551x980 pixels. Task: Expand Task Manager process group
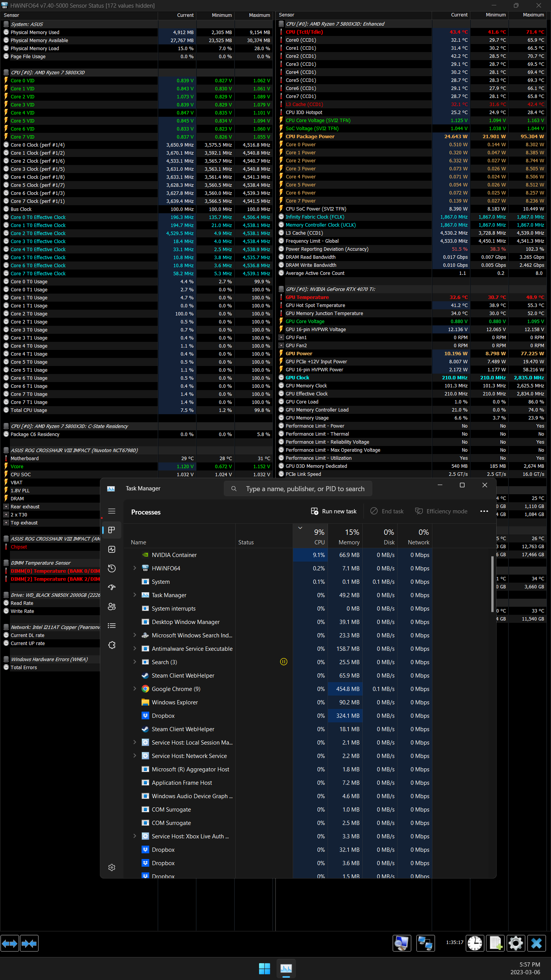pyautogui.click(x=135, y=595)
